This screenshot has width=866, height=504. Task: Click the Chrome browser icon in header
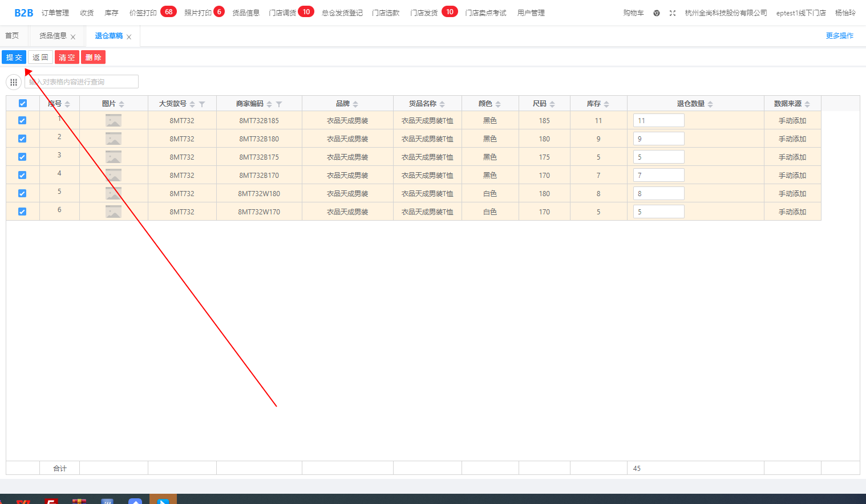pos(657,13)
